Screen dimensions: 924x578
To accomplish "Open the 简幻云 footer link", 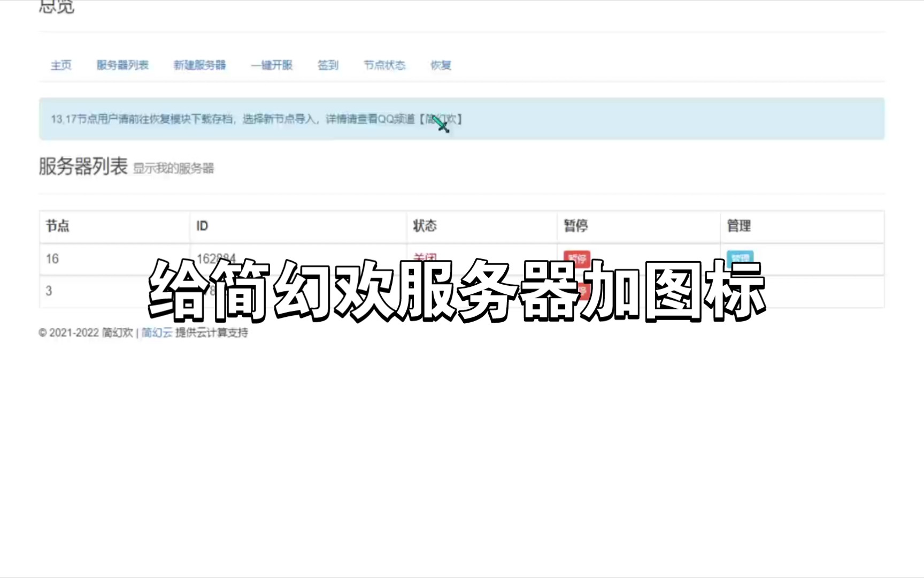I will (157, 333).
